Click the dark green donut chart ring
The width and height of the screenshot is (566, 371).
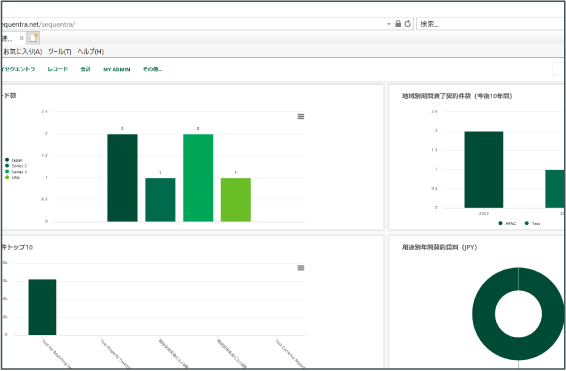[x=484, y=314]
